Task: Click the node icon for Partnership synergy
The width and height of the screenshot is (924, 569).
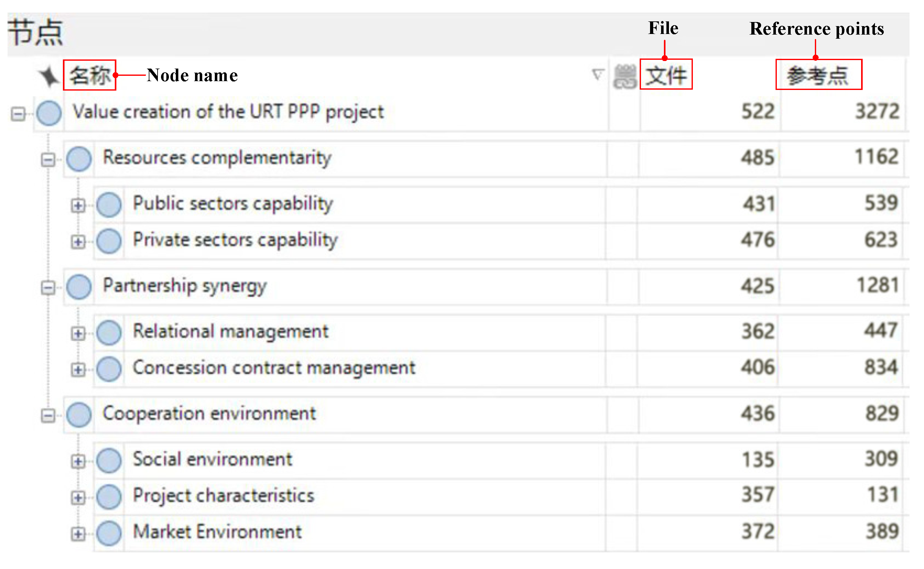Action: coord(79,287)
